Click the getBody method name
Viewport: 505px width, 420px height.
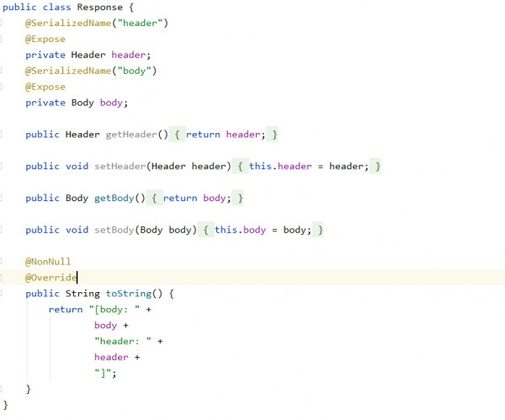[114, 198]
